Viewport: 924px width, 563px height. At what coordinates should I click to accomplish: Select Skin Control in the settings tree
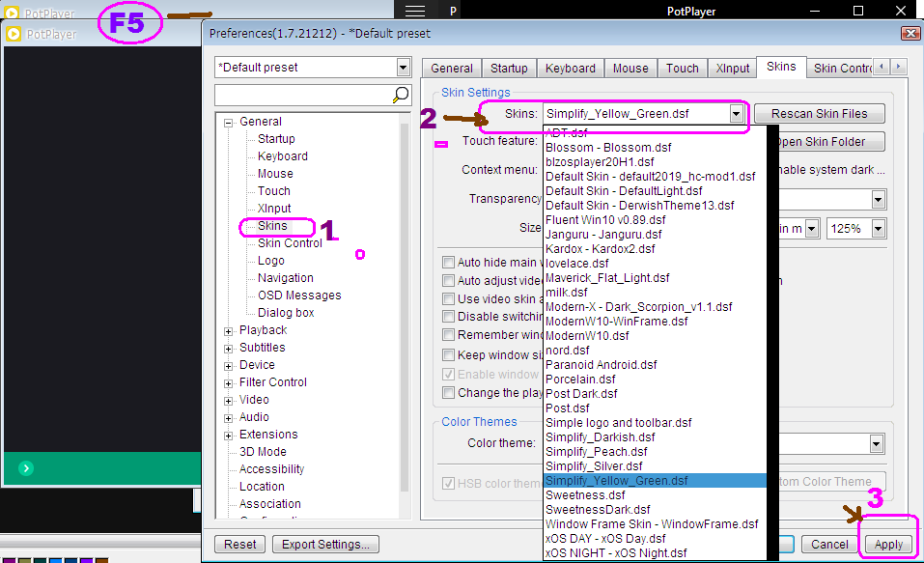290,243
